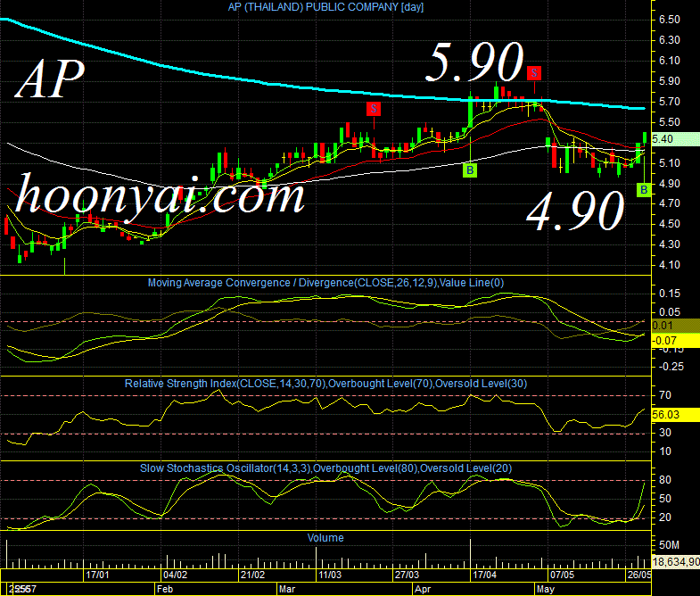
Task: Click the 6.50 price axis label
Action: click(x=669, y=20)
